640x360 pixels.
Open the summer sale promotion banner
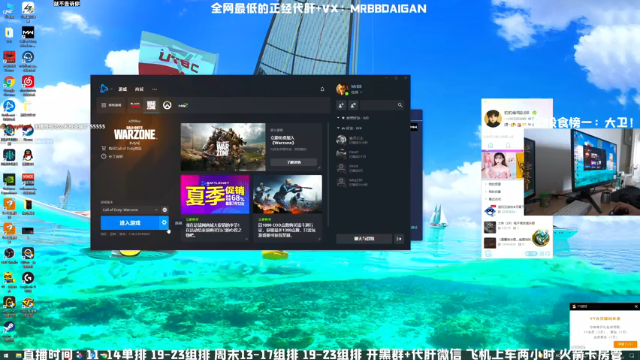coord(215,195)
